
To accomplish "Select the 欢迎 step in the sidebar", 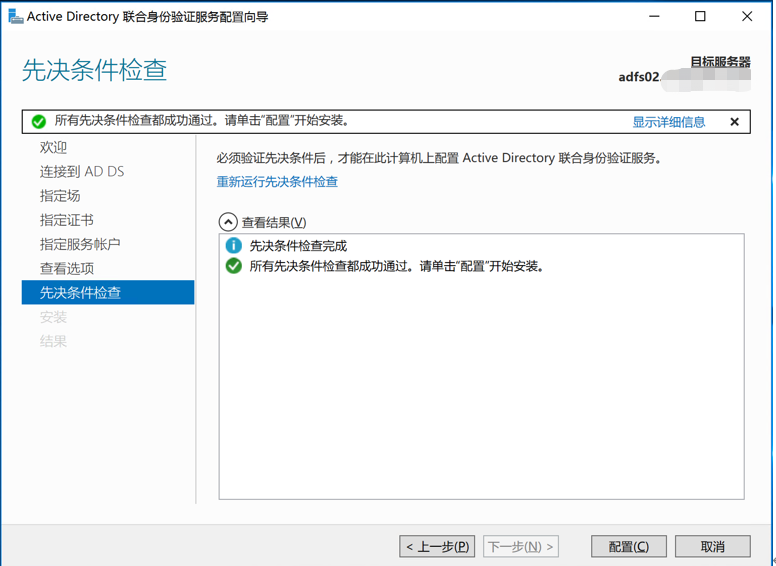I will tap(53, 147).
